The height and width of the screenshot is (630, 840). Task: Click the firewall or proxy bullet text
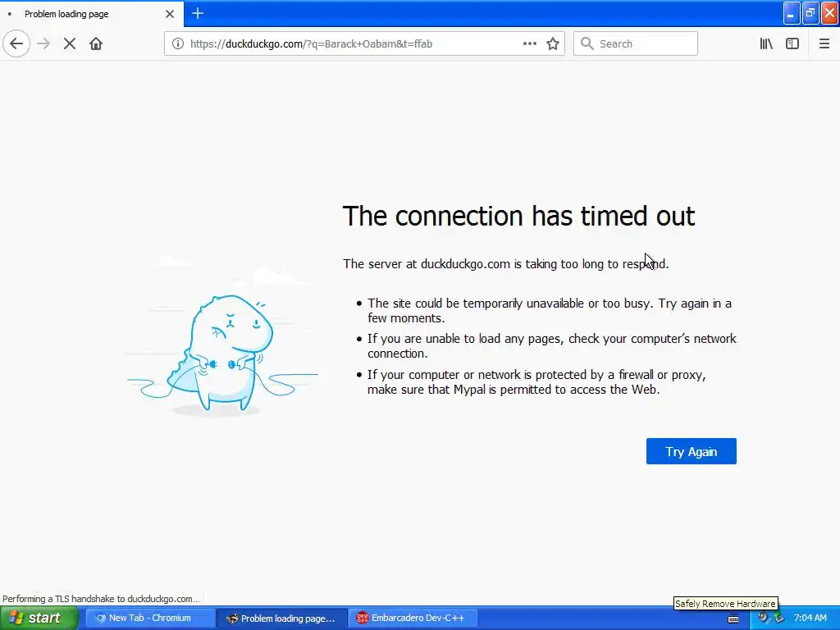pyautogui.click(x=536, y=382)
